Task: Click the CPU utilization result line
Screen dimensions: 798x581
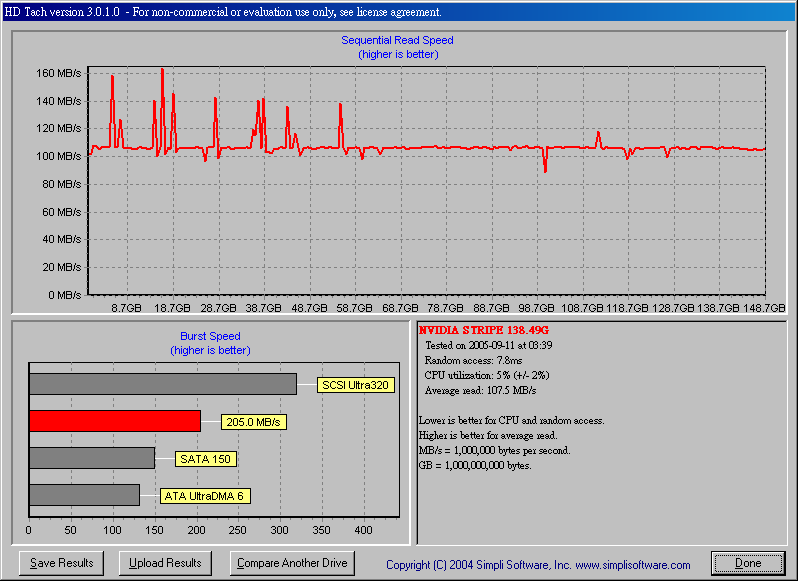Action: point(489,375)
